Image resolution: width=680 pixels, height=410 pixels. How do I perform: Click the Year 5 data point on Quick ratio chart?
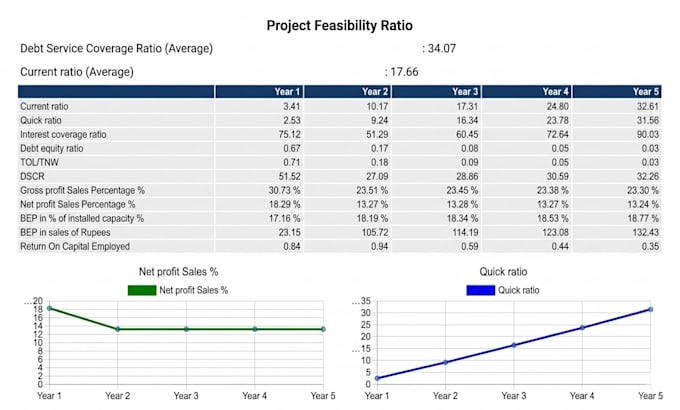[651, 309]
